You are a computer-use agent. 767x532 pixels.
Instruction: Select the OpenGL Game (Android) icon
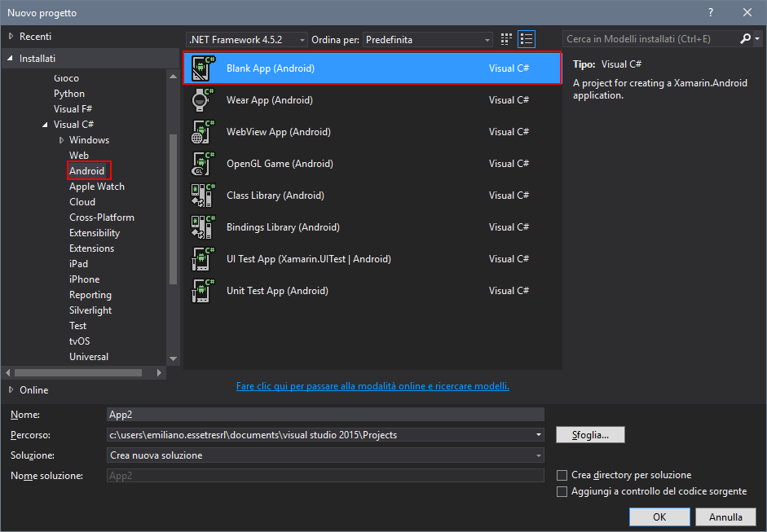[203, 164]
